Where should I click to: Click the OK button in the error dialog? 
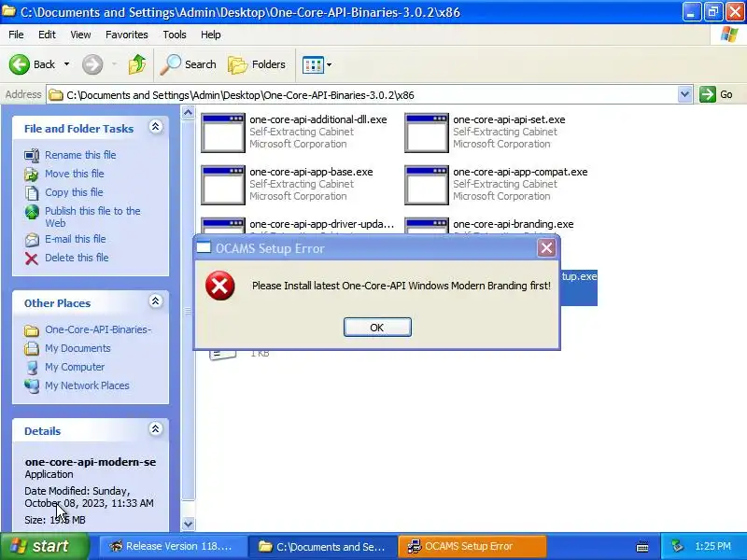(x=377, y=328)
